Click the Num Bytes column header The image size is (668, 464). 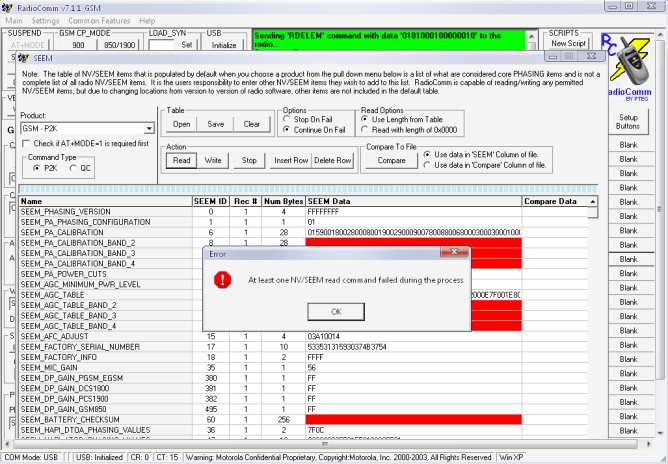pos(283,201)
